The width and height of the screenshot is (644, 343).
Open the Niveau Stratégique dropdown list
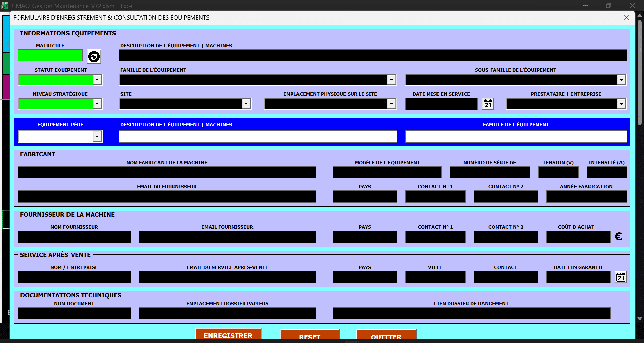click(x=97, y=104)
